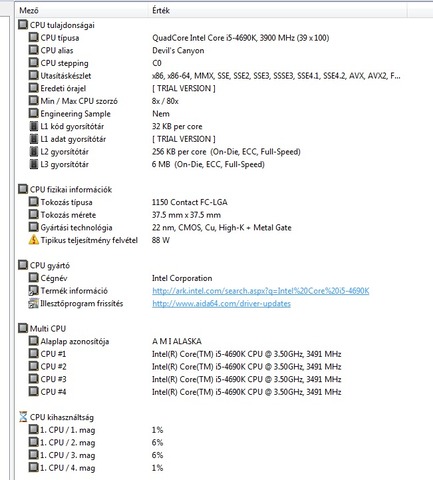Click the icon beside CPU #1
The height and width of the screenshot is (480, 433).
coord(33,353)
